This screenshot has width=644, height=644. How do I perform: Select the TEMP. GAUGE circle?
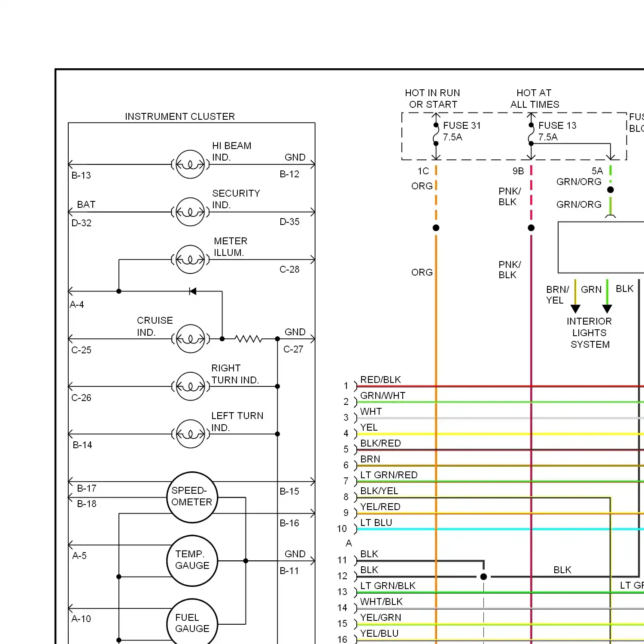(192, 561)
